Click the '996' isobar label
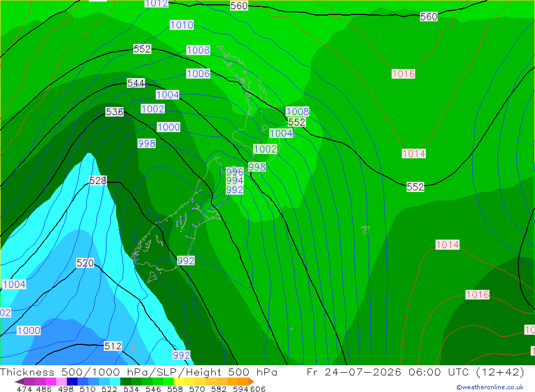The height and width of the screenshot is (392, 535). [x=235, y=172]
